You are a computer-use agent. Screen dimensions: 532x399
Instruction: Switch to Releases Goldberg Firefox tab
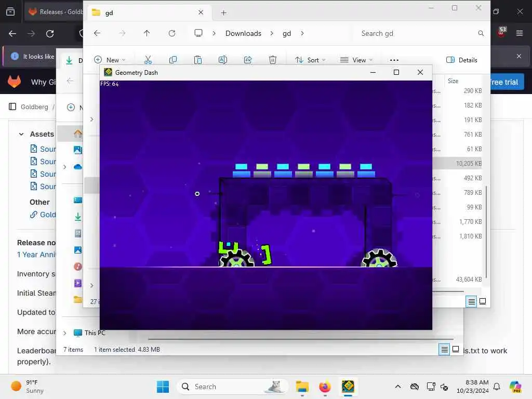coord(54,12)
